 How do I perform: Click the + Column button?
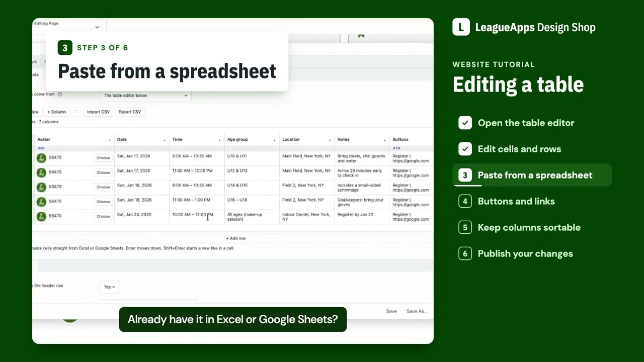pyautogui.click(x=56, y=112)
